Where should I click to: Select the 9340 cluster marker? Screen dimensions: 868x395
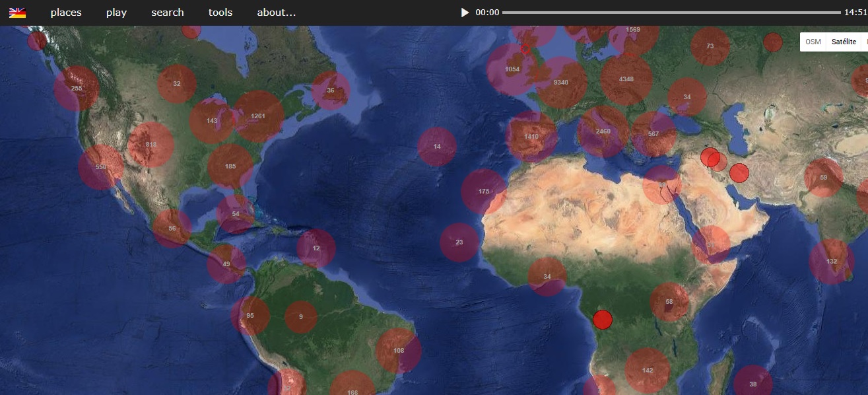[561, 83]
